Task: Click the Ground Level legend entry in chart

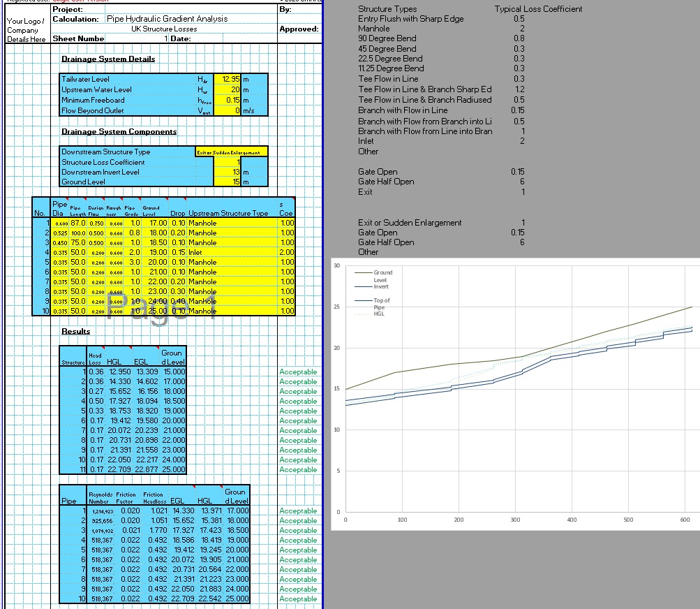Action: [382, 272]
